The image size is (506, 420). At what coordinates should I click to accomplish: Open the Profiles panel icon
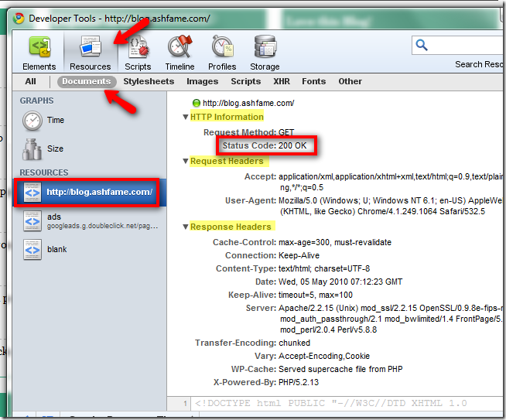pyautogui.click(x=222, y=47)
